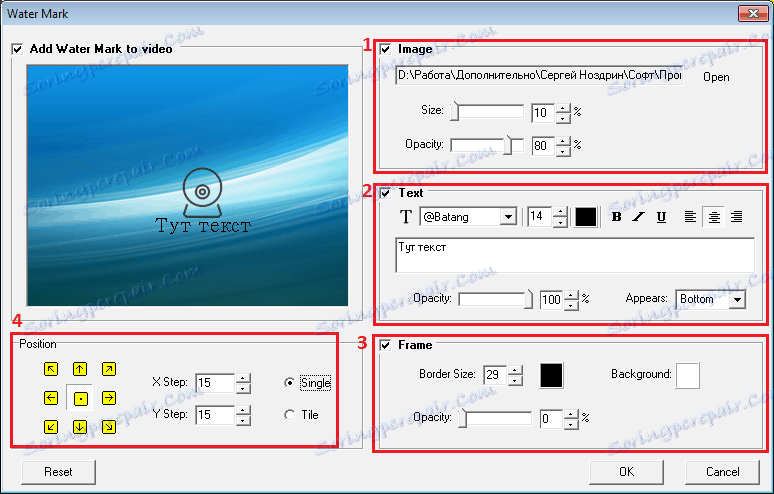Select the Tile radio option
The width and height of the screenshot is (774, 494).
click(x=290, y=415)
